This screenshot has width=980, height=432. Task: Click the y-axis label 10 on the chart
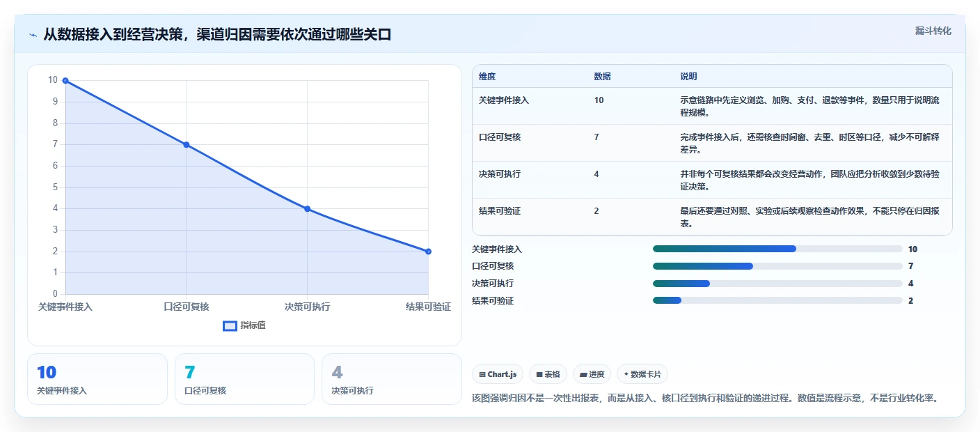coord(53,80)
